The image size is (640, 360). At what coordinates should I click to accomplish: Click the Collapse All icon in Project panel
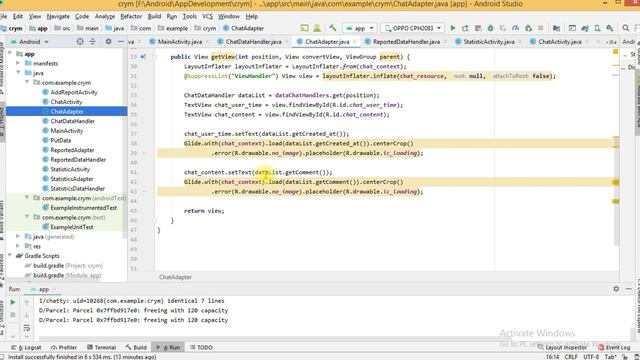pos(93,42)
